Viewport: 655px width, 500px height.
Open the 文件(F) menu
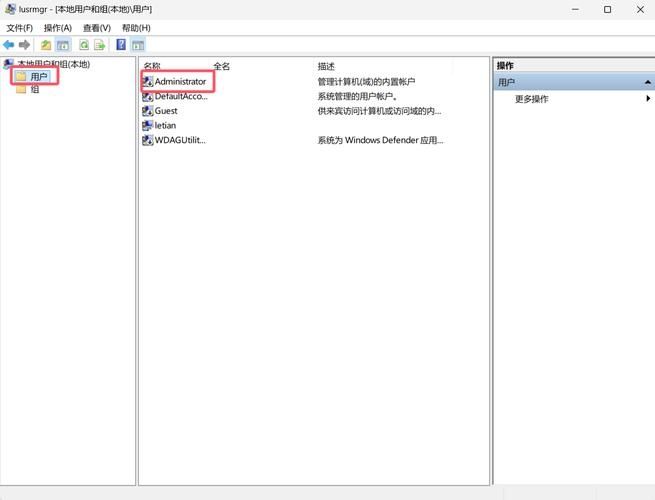pos(20,28)
